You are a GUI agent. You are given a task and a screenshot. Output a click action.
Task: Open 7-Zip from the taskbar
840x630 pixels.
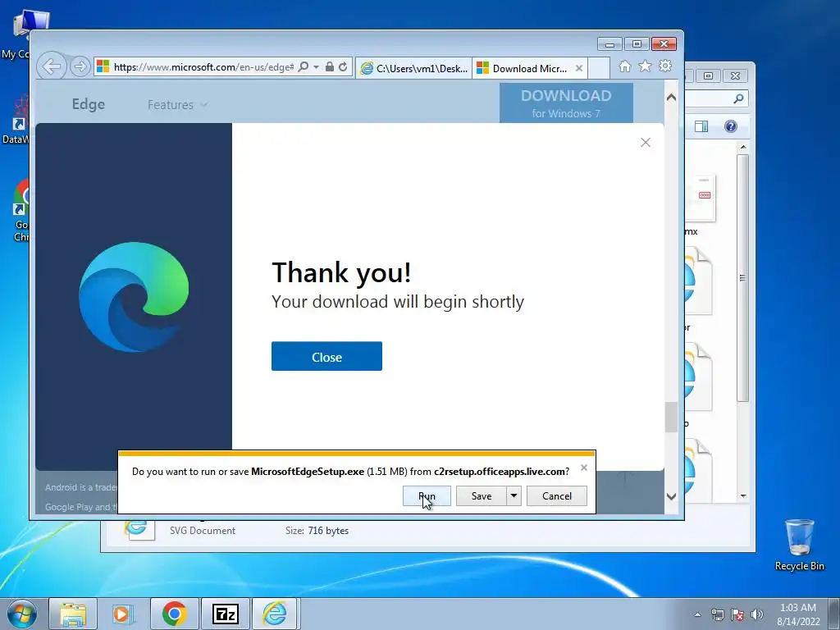coord(225,614)
